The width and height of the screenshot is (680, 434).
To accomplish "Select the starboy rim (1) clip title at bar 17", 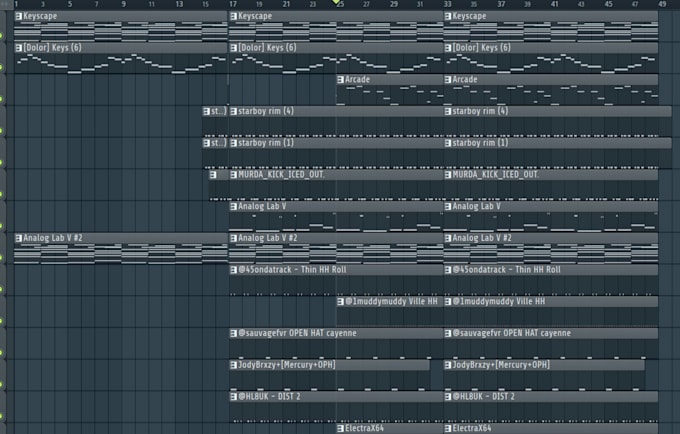I will 266,143.
